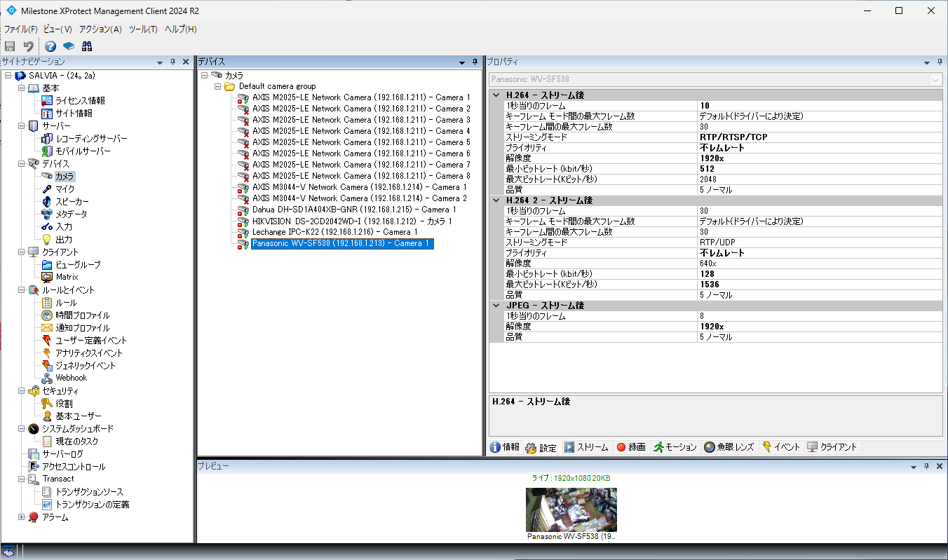Select AXIS M2025-LE Camera 1 device

(362, 97)
